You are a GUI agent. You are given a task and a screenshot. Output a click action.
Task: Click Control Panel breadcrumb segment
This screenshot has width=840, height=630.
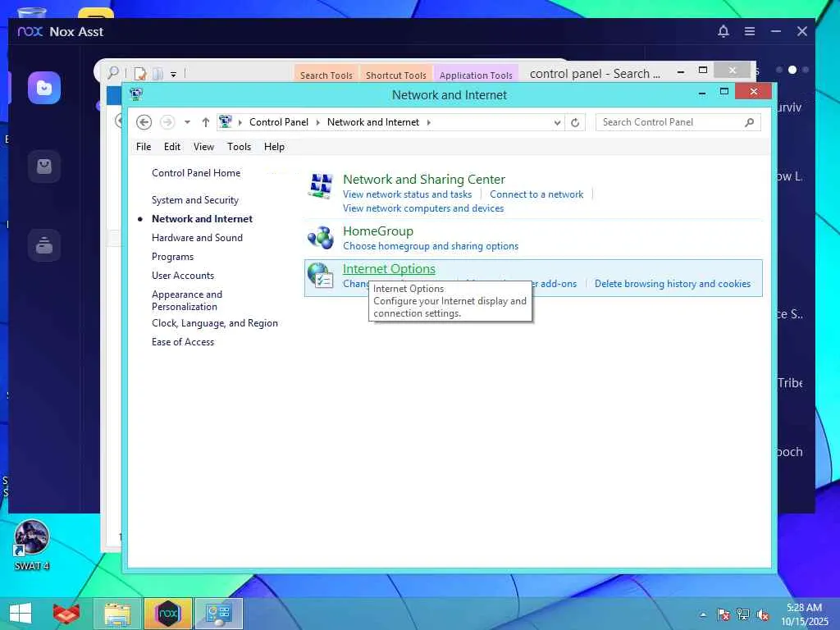[x=279, y=122]
